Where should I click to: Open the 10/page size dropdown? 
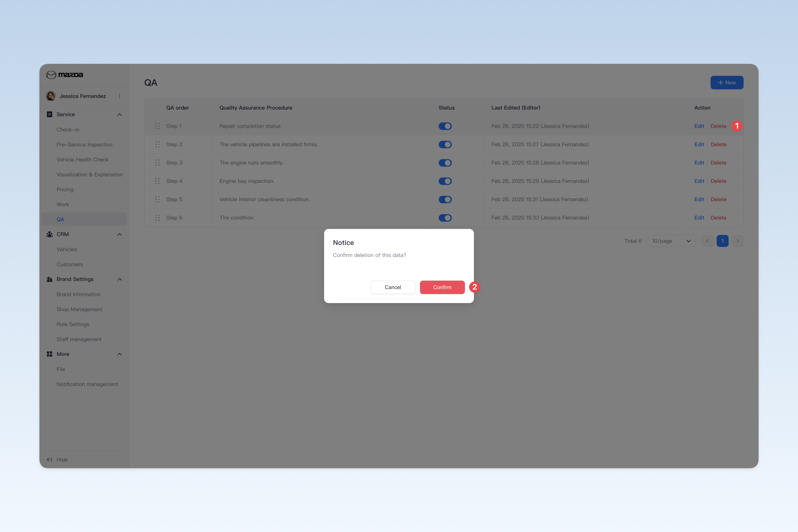(671, 241)
